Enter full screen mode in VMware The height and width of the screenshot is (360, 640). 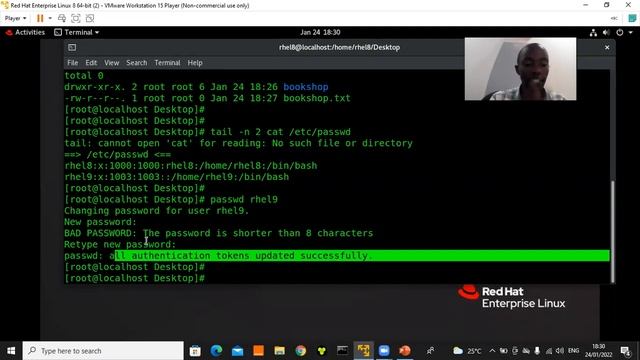click(x=76, y=18)
